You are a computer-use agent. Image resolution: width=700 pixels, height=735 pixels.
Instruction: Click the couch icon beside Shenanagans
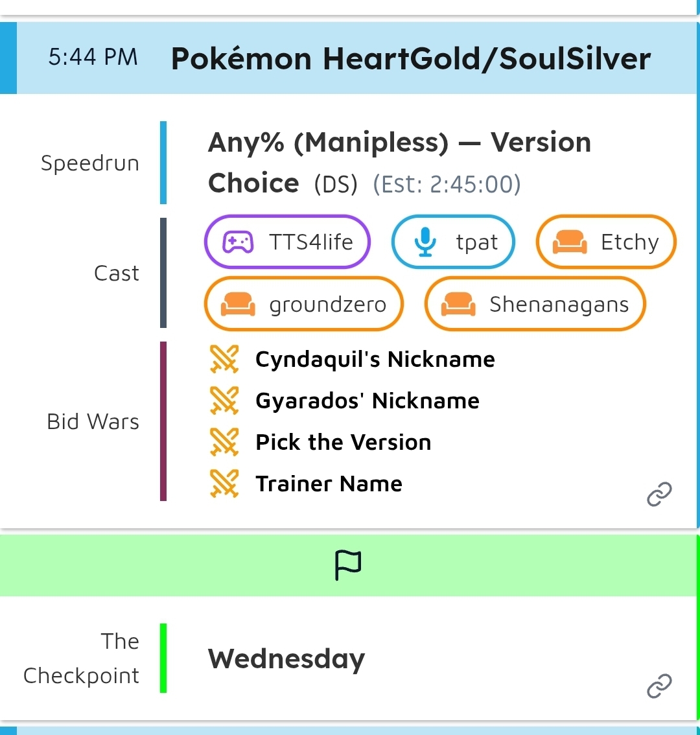458,305
